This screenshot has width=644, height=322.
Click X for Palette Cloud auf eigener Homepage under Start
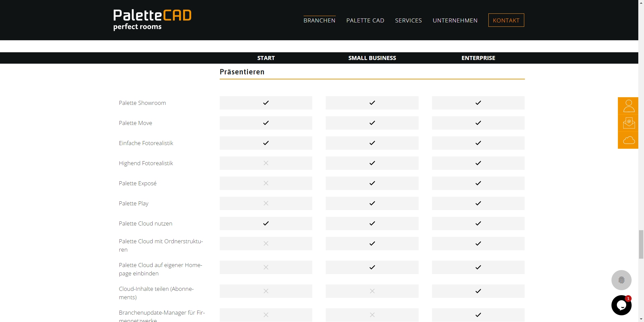266,267
